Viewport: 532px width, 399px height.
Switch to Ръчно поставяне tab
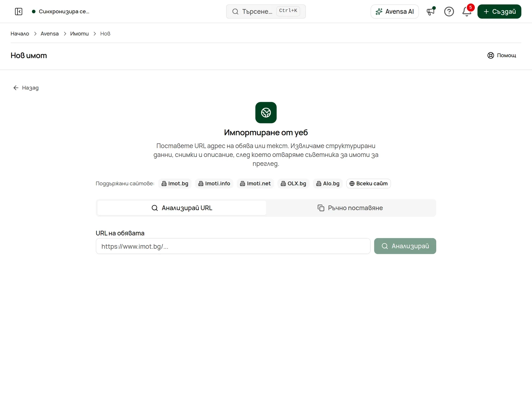pos(350,208)
